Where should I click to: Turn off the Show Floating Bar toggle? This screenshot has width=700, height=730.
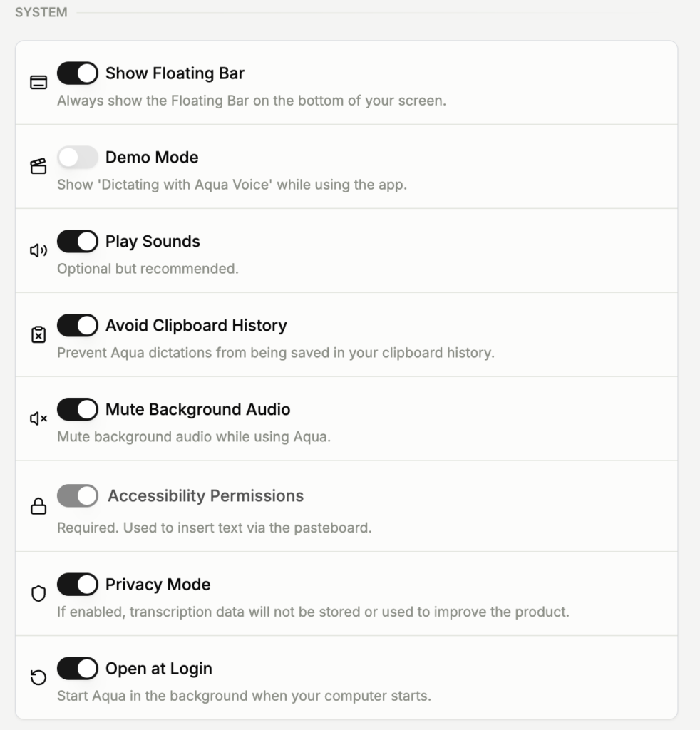pos(78,73)
